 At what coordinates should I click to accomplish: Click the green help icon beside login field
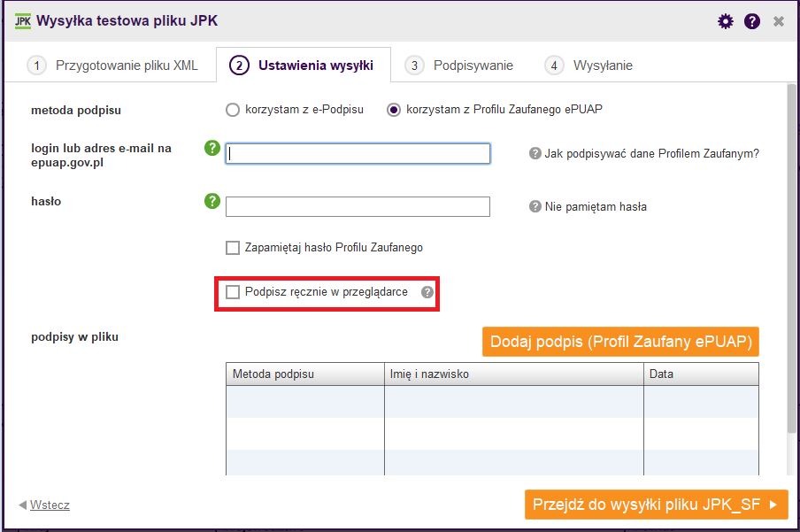click(x=212, y=148)
